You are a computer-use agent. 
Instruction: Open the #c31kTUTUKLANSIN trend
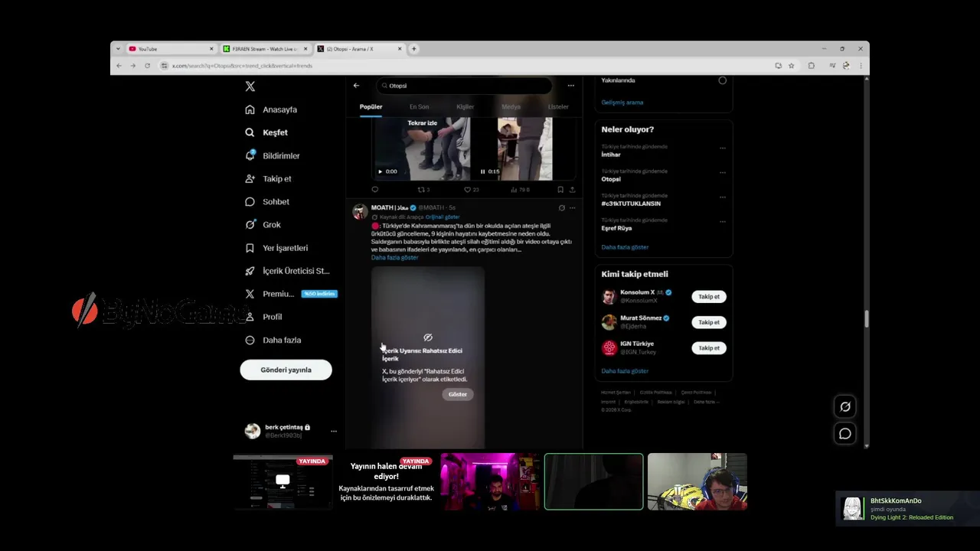pyautogui.click(x=631, y=204)
